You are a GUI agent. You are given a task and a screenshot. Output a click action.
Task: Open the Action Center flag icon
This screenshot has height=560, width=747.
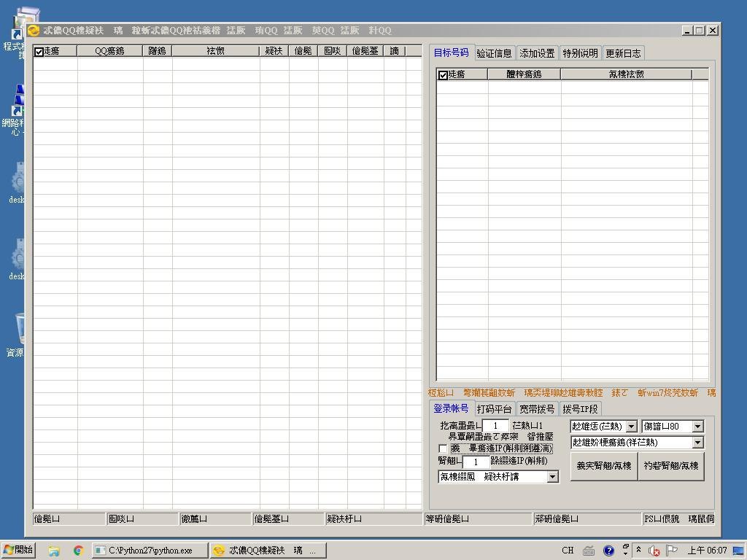coord(672,551)
